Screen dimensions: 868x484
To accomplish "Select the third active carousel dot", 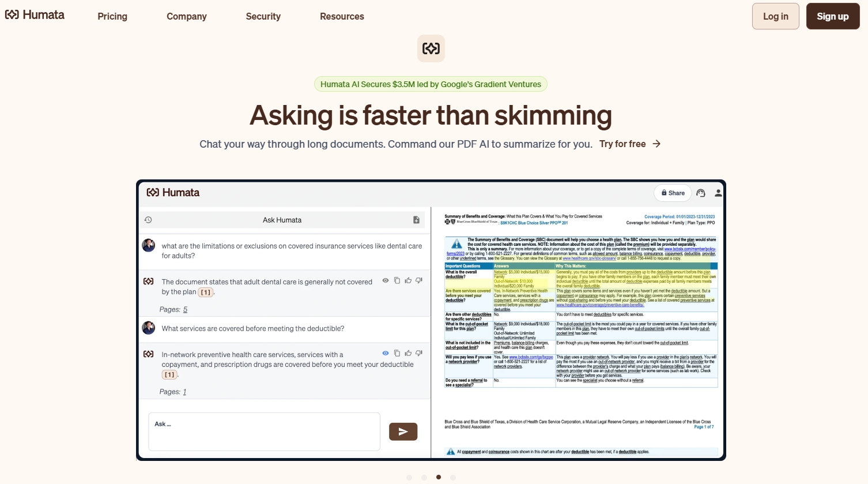I will click(439, 477).
